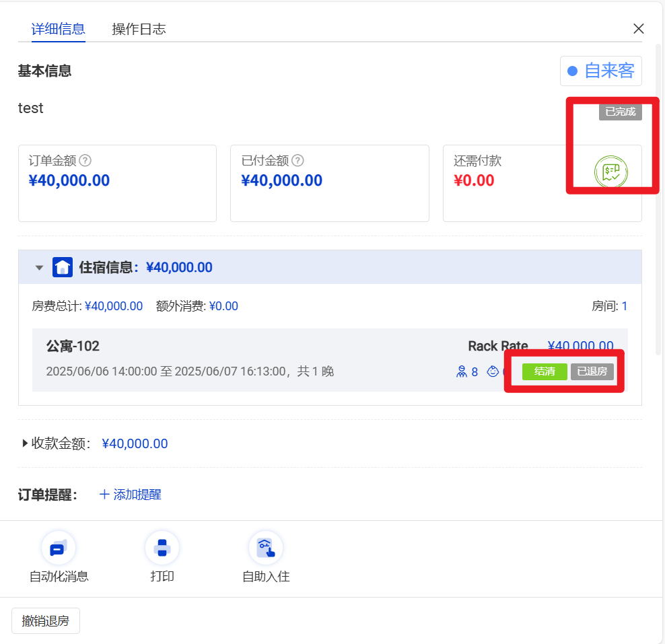Click the help icon beside 已付金额
The image size is (665, 644).
coord(297,161)
